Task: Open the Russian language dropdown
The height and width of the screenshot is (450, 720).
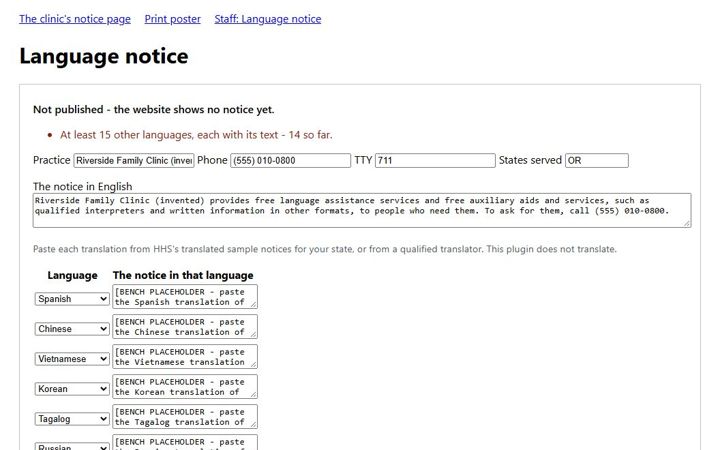Action: coord(72,446)
